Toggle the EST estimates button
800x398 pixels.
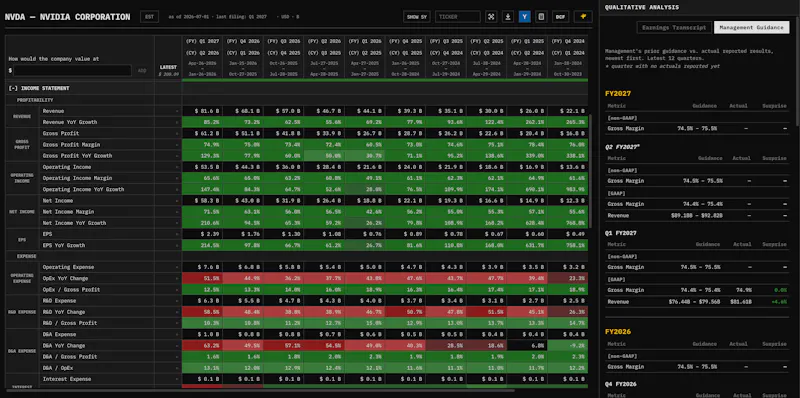149,17
